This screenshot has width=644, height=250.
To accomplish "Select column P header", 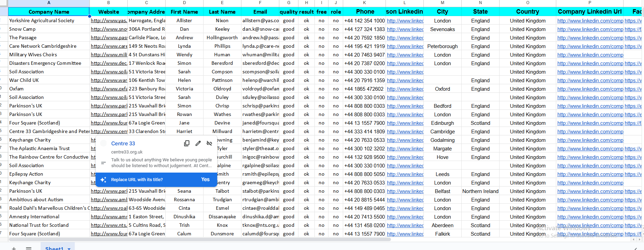I will pos(590,3).
